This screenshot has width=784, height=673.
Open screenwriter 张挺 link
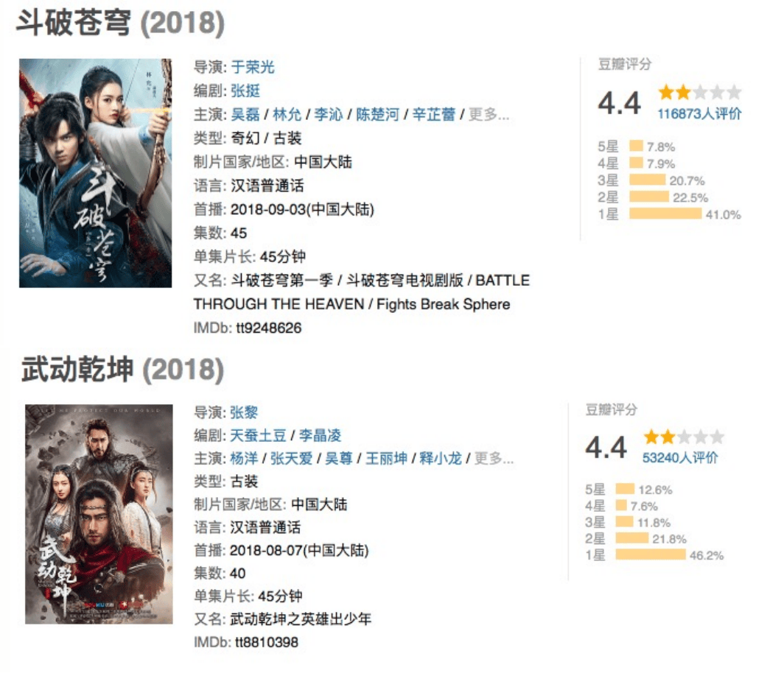(245, 91)
